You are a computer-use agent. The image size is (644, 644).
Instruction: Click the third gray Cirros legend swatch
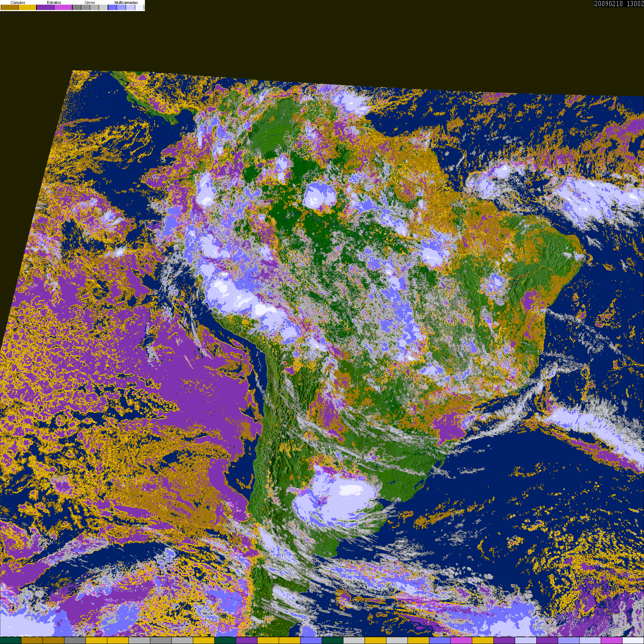click(x=94, y=7)
